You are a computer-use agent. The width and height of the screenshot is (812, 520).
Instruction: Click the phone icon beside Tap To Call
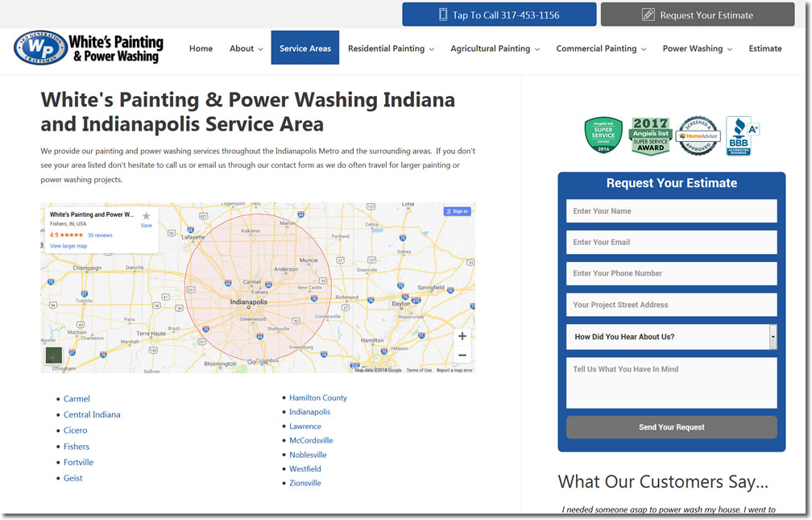point(443,15)
